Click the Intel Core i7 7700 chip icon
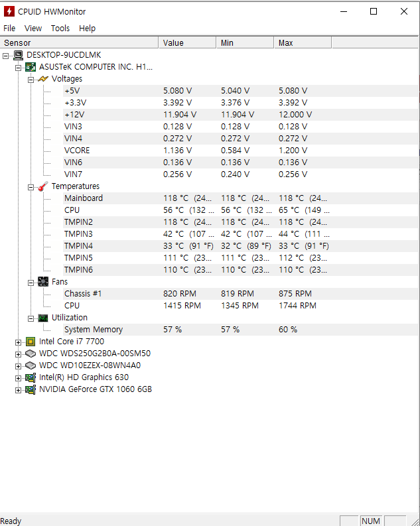Screen dimensions: 420x526 [x=31, y=342]
